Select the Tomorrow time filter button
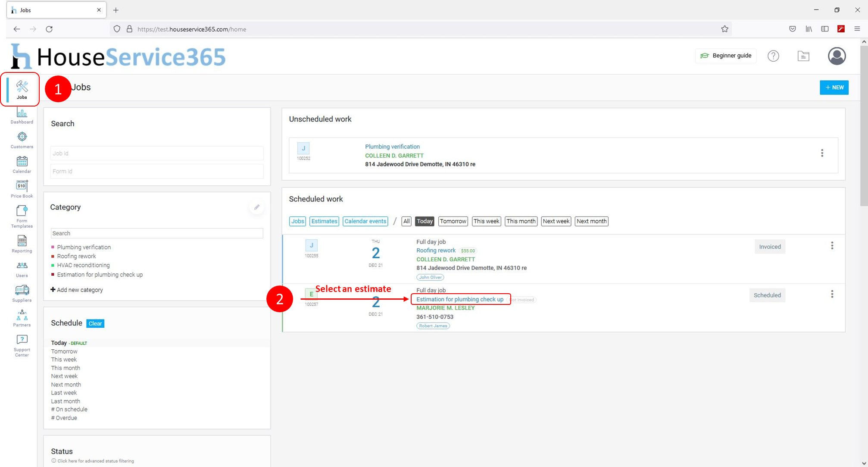 (453, 221)
